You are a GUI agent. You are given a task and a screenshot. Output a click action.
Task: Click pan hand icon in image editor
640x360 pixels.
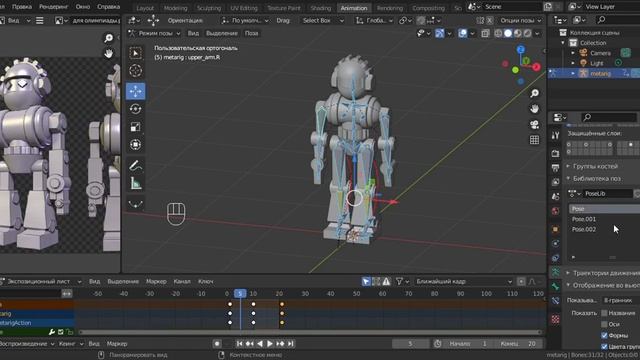point(109,53)
